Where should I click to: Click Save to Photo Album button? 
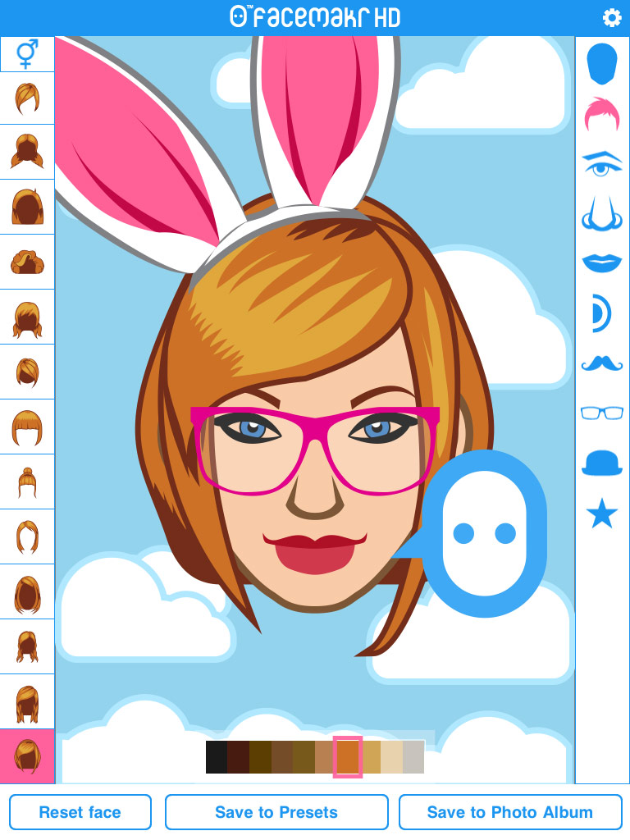510,812
